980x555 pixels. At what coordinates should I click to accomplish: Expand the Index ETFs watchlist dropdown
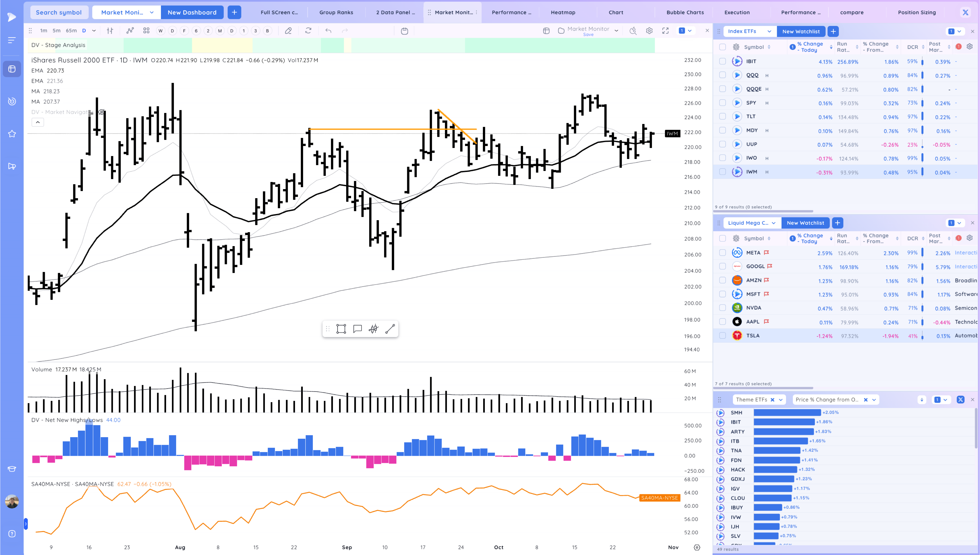click(769, 31)
